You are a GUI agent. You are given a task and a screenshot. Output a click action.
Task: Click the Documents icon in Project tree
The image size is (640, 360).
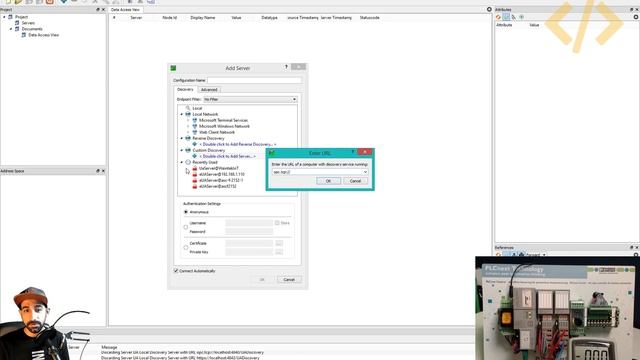point(17,29)
